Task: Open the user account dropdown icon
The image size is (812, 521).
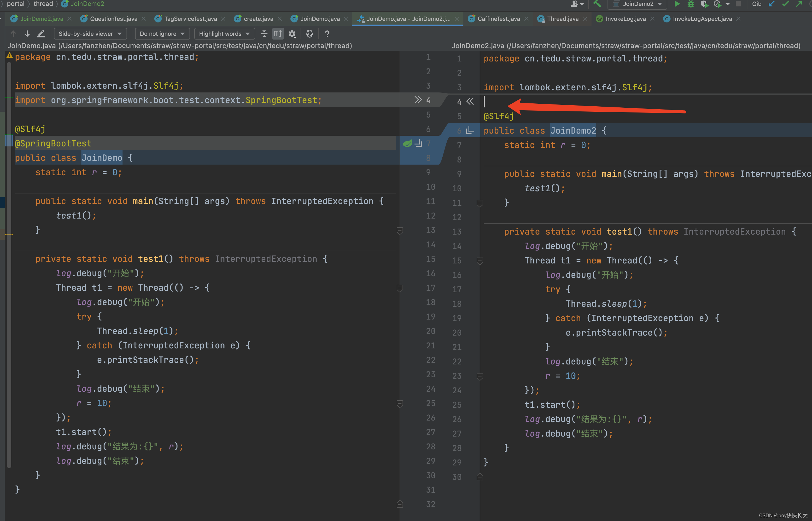Action: click(x=577, y=4)
